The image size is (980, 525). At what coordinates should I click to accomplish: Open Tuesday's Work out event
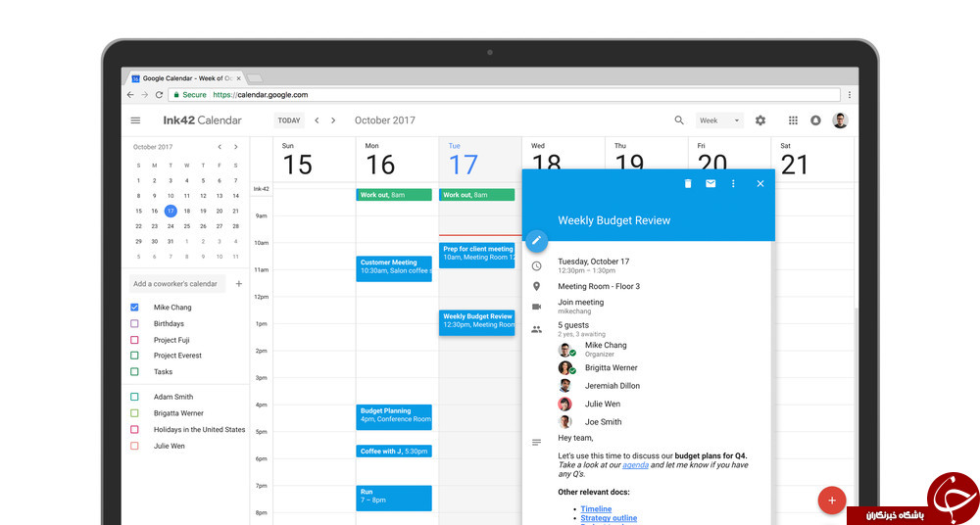(x=477, y=195)
